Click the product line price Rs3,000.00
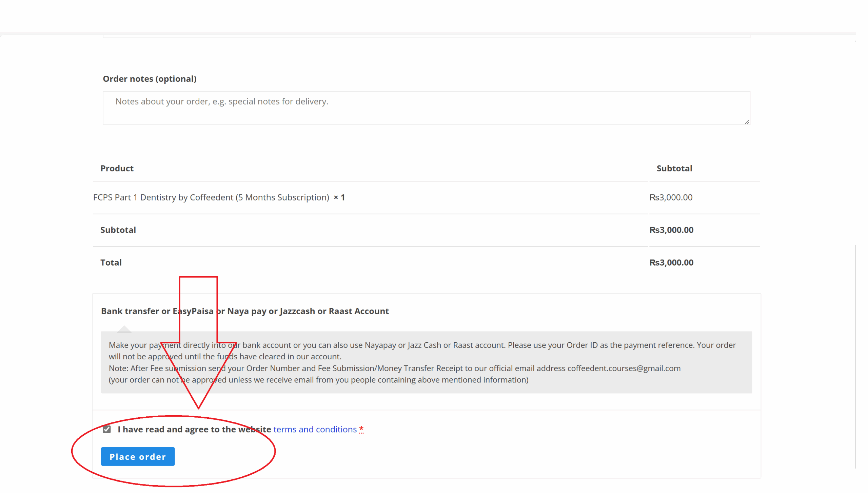Image resolution: width=868 pixels, height=493 pixels. click(671, 197)
